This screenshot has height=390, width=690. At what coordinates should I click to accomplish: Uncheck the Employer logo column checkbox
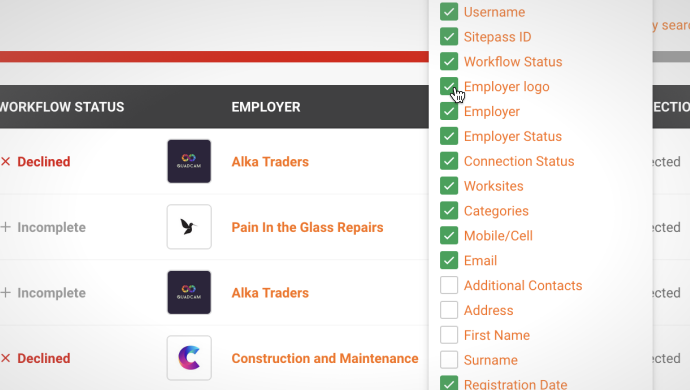click(449, 86)
